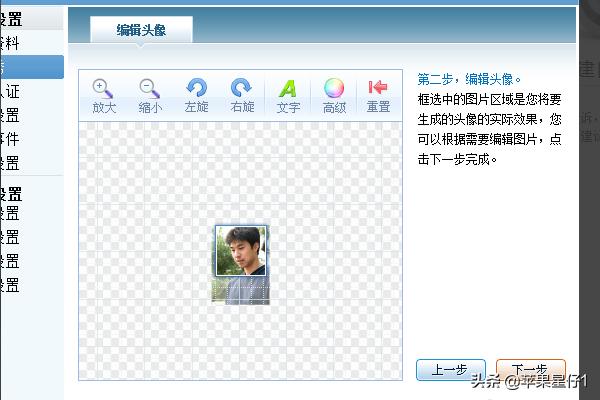Click the lower bold 设置 sidebar heading

pyautogui.click(x=12, y=193)
